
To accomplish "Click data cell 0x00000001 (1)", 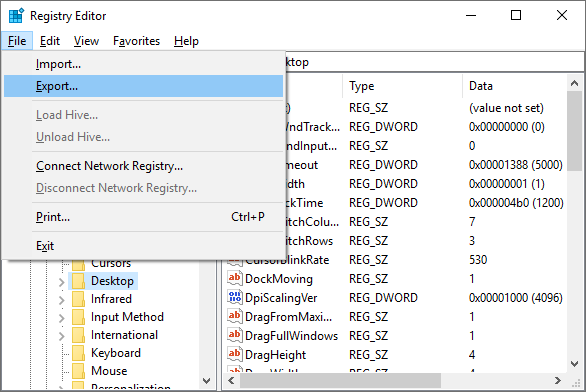I will pyautogui.click(x=507, y=184).
